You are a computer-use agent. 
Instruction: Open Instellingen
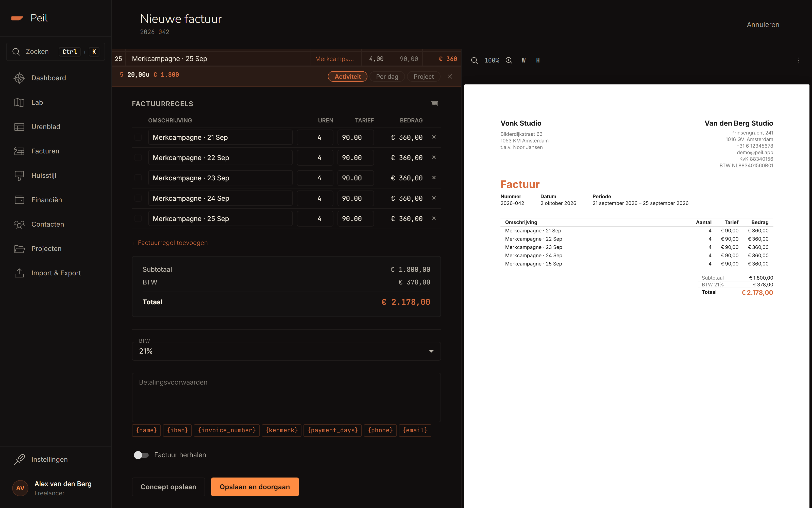click(x=56, y=459)
